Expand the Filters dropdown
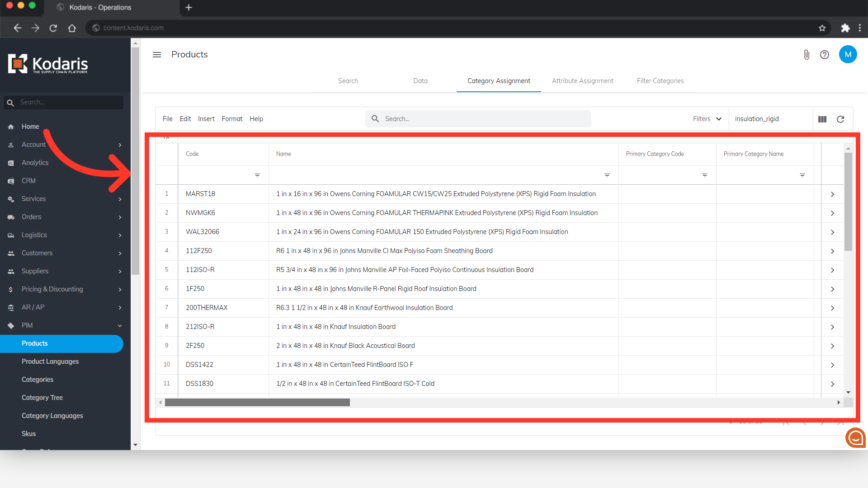Screen dimensions: 868x488 [x=707, y=119]
